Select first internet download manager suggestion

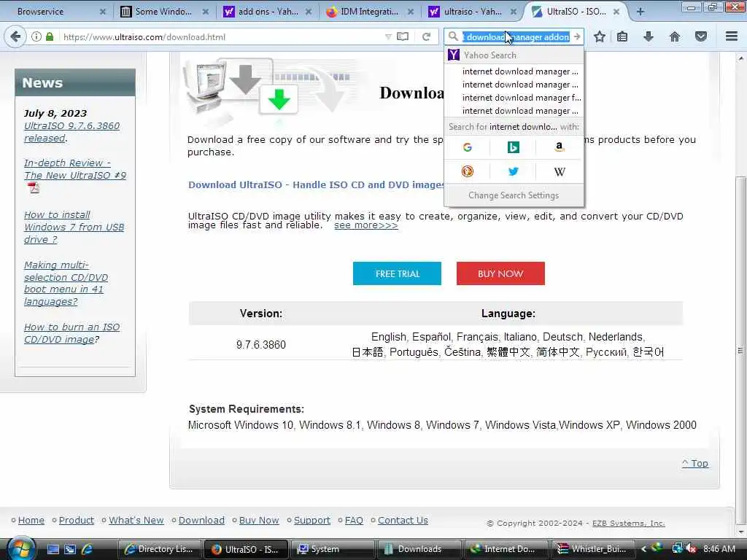coord(514,71)
